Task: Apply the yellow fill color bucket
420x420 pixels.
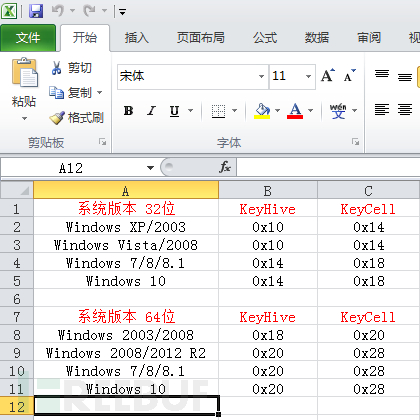Action: click(x=262, y=111)
